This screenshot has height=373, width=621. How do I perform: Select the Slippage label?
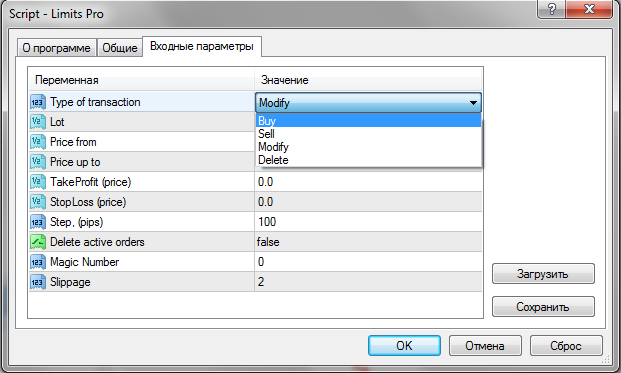click(x=70, y=282)
